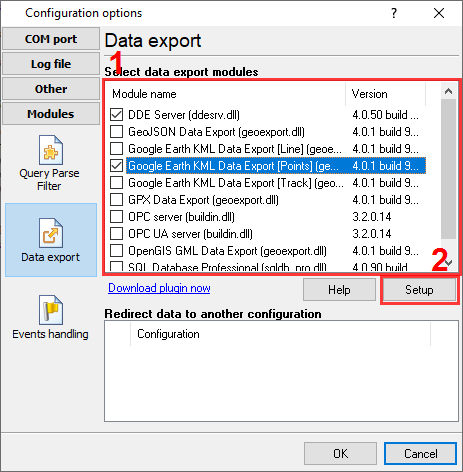The width and height of the screenshot is (463, 472).
Task: Select 'Google Earth KML Data Export [Track]' text
Action: [236, 183]
